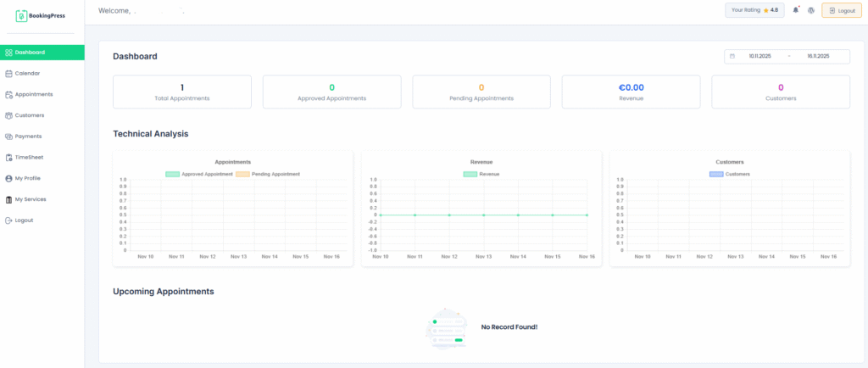Open the date range picker calendar icon
Image resolution: width=868 pixels, height=368 pixels.
(732, 56)
